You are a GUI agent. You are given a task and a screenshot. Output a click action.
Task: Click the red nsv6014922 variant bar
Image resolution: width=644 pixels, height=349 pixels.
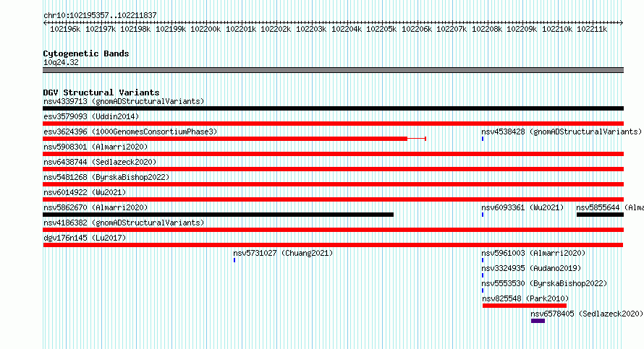tap(333, 199)
